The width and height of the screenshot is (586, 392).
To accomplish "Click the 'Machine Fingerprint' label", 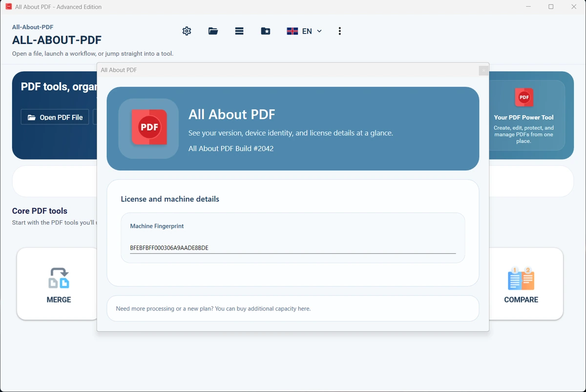I will click(x=157, y=227).
